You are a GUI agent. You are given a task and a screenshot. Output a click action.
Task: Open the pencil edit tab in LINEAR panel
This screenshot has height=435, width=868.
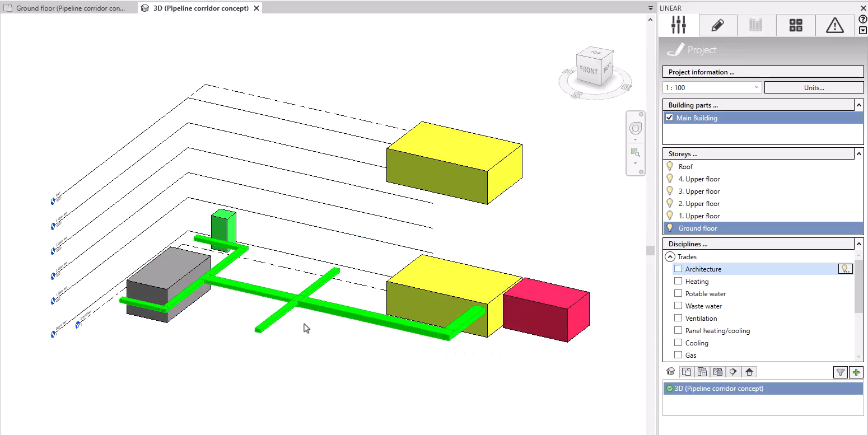717,25
